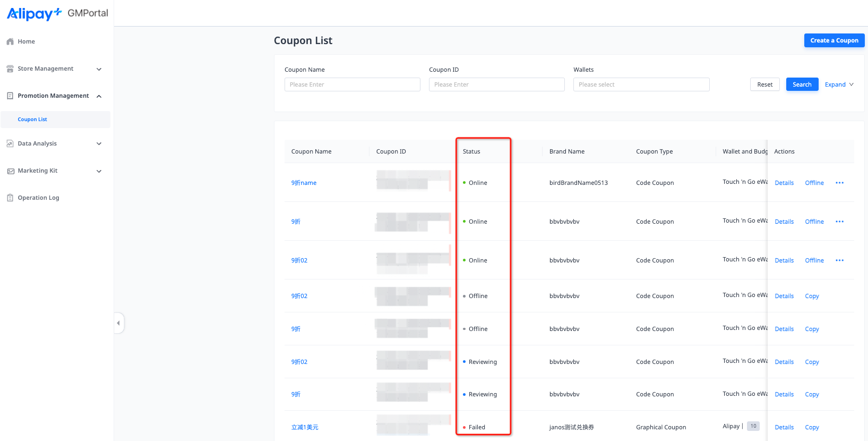
Task: Expand the Store Management menu chevron
Action: (99, 69)
